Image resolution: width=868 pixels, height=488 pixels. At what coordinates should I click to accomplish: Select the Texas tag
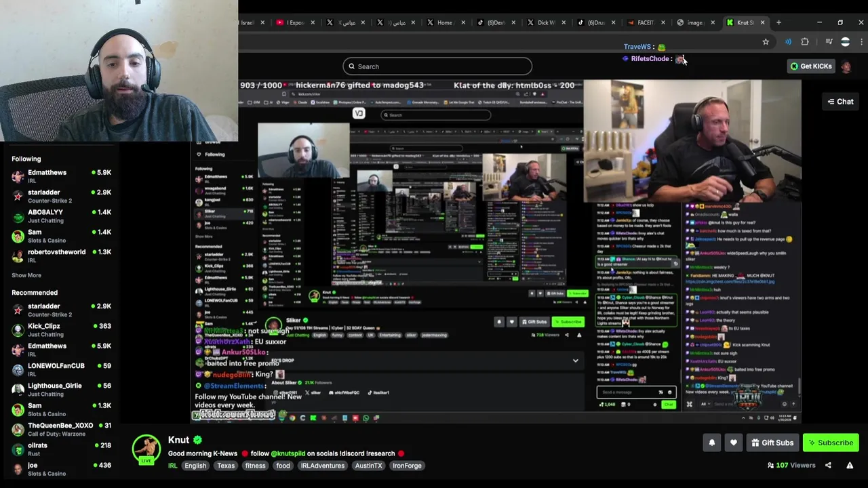click(226, 466)
